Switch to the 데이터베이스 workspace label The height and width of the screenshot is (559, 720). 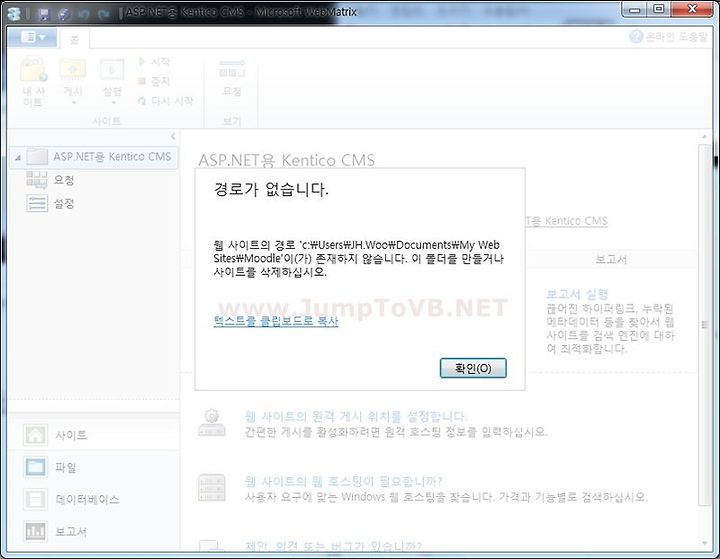click(x=87, y=499)
